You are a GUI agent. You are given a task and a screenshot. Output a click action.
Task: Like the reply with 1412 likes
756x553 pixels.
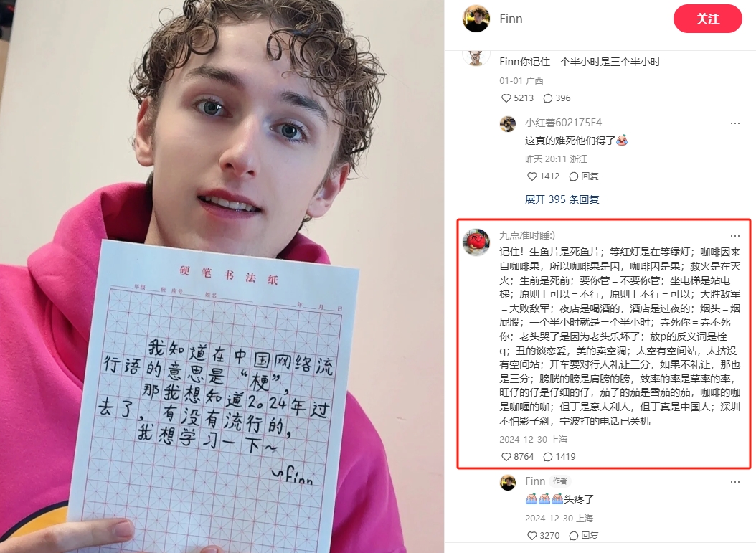click(x=543, y=176)
